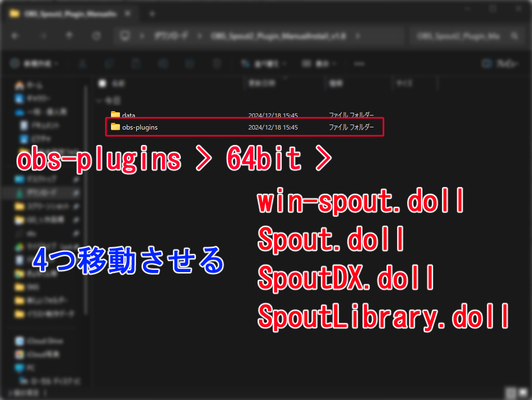The width and height of the screenshot is (532, 400).
Task: Click the Share icon in the toolbar
Action: point(189,63)
